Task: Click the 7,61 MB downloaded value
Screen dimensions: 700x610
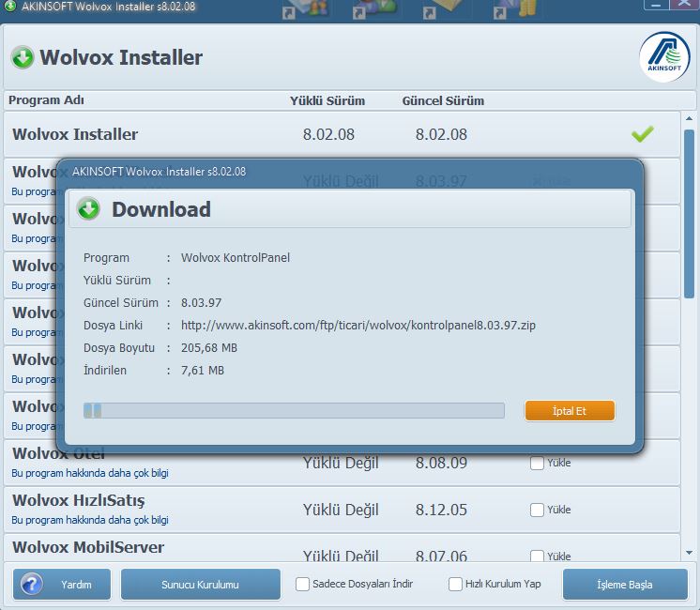Action: click(x=203, y=370)
